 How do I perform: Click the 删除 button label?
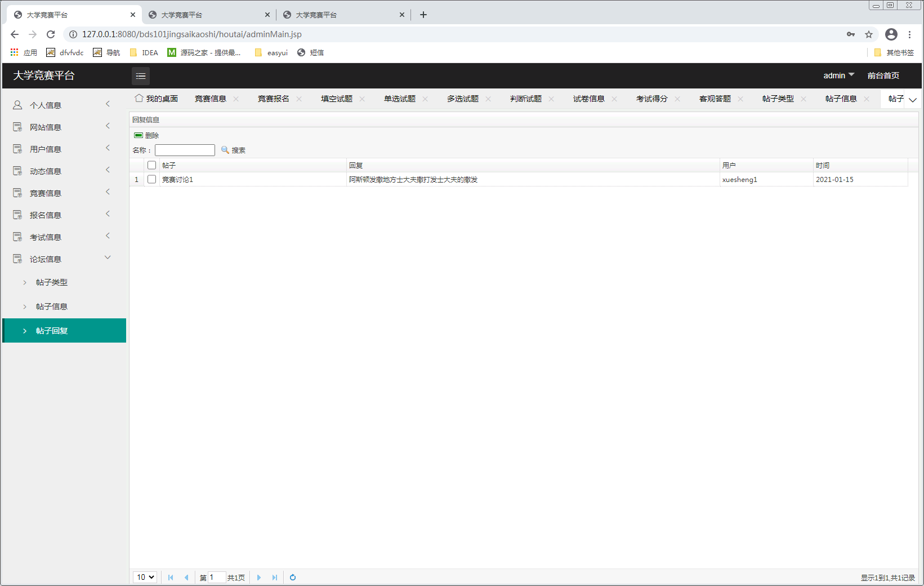click(152, 136)
